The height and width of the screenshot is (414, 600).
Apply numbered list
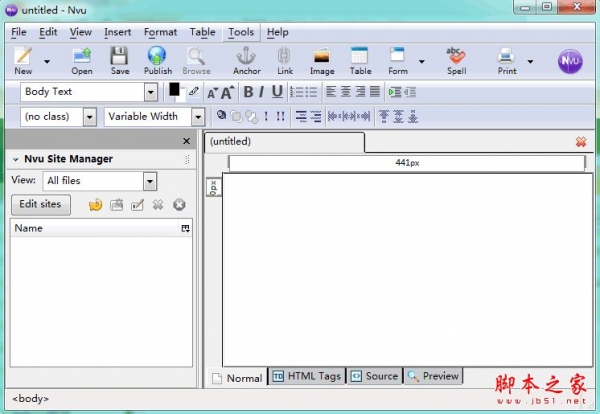[x=297, y=92]
